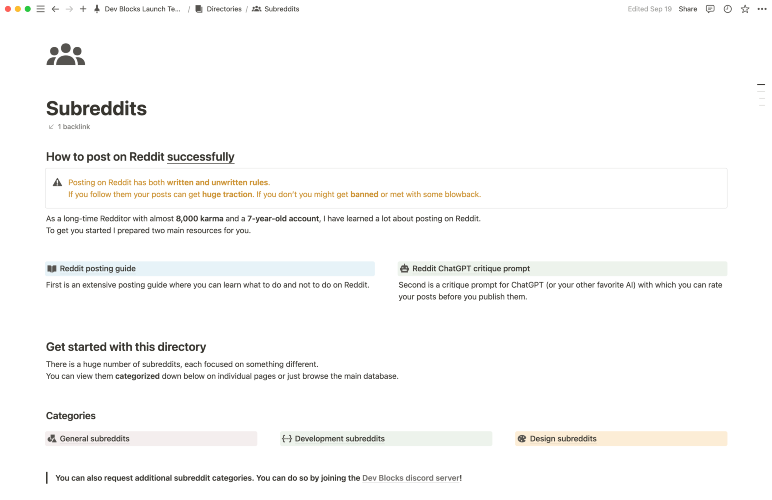Create a new page with plus icon
Viewport: 772px width, 500px height.
[x=83, y=9]
